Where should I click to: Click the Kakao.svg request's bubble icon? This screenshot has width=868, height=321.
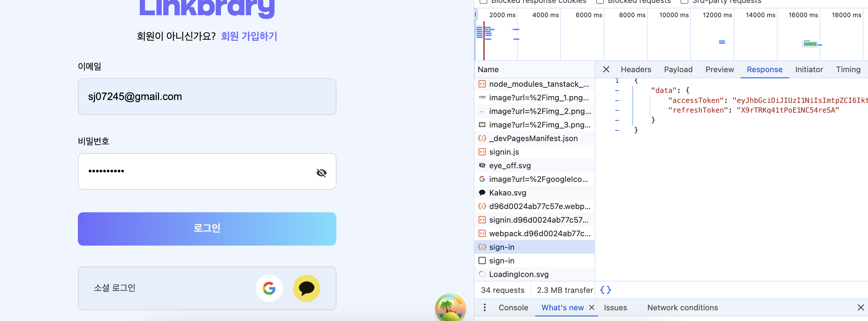[482, 193]
